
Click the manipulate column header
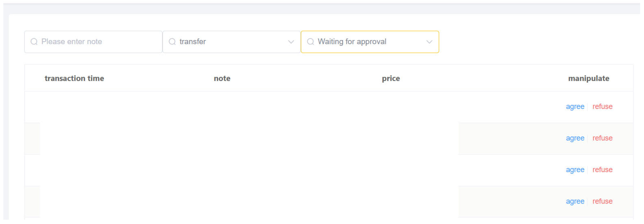pyautogui.click(x=589, y=78)
